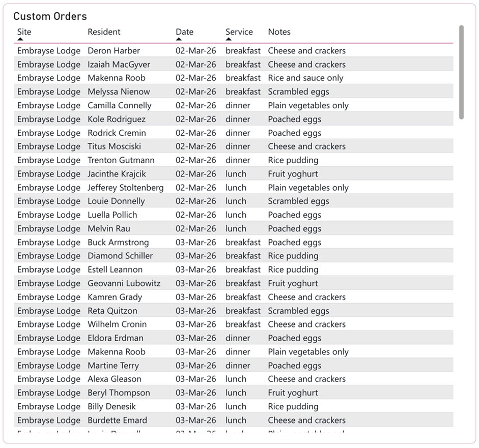Select the Deron Harber resident cell
This screenshot has width=479, height=448.
coord(114,51)
